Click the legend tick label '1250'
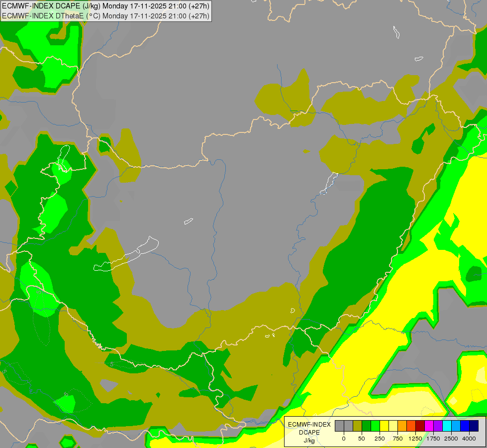487x448 pixels. pos(415,439)
